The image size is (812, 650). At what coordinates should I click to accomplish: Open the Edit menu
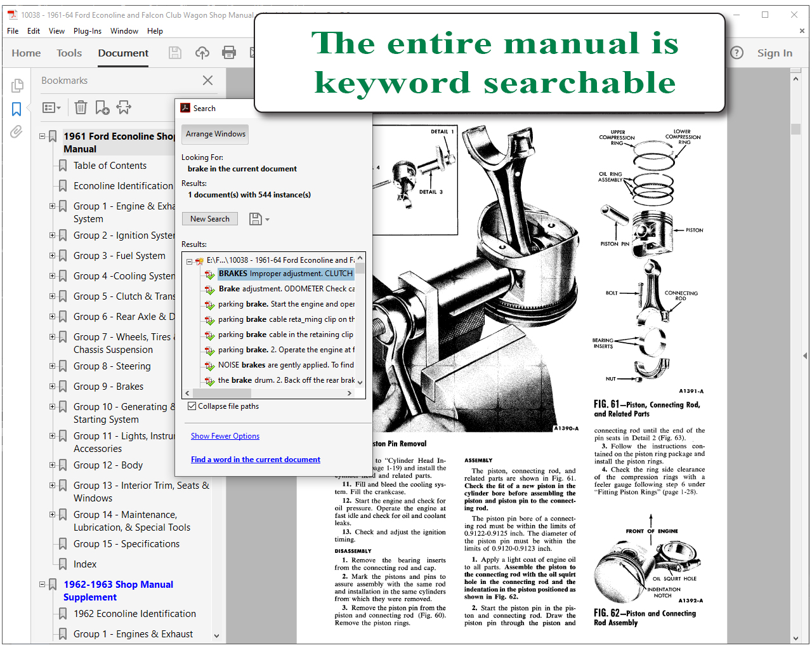[34, 31]
